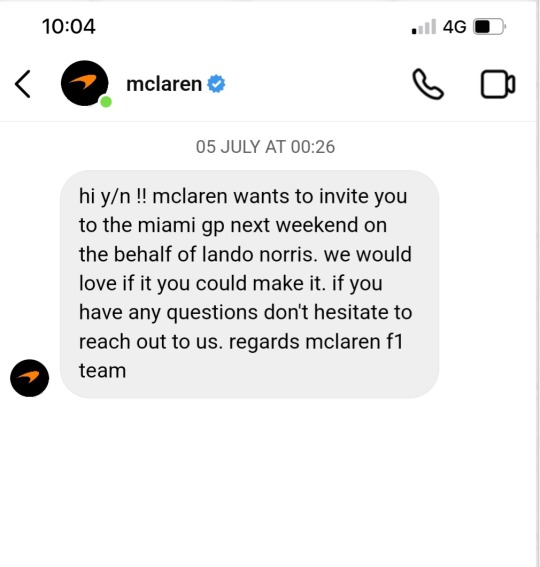Screen dimensions: 540x567
Task: Open the small McLaren avatar beside message
Action: tap(29, 378)
